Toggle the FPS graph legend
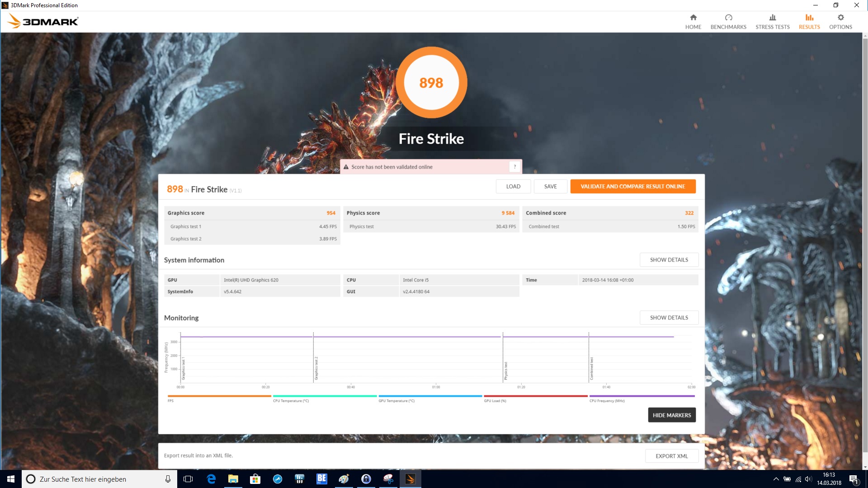Screen dimensions: 868x488 219,398
